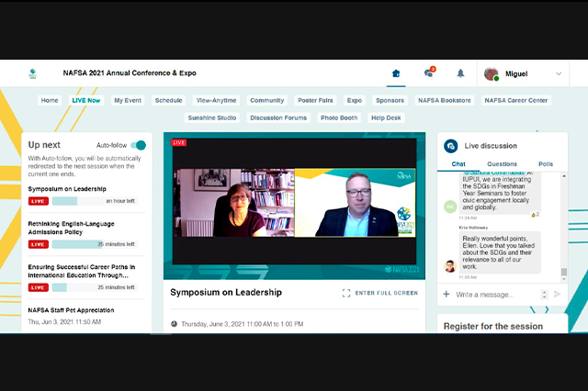Viewport: 588px width, 391px height.
Task: Click the plus icon beside message field
Action: pos(447,294)
